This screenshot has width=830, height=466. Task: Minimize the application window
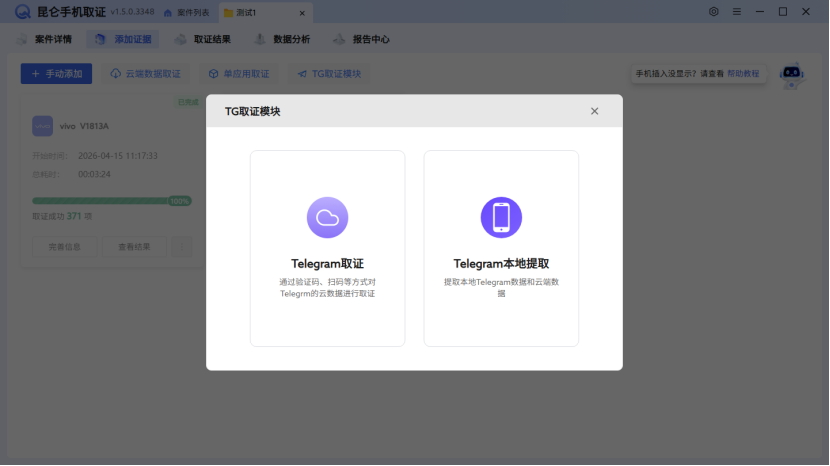point(760,12)
